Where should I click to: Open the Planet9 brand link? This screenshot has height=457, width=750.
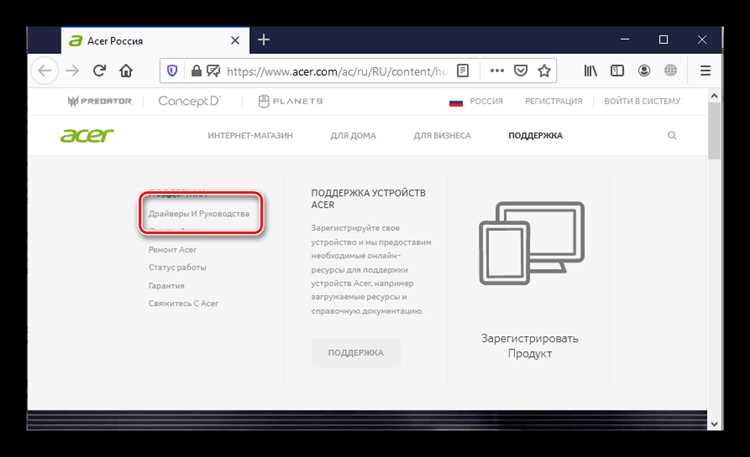291,101
